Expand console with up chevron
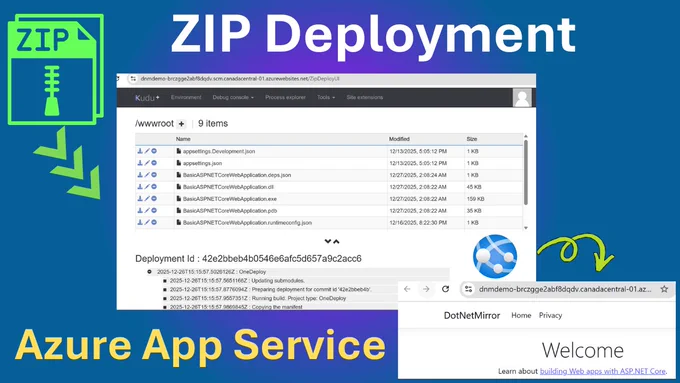The width and height of the screenshot is (680, 383). (x=336, y=241)
